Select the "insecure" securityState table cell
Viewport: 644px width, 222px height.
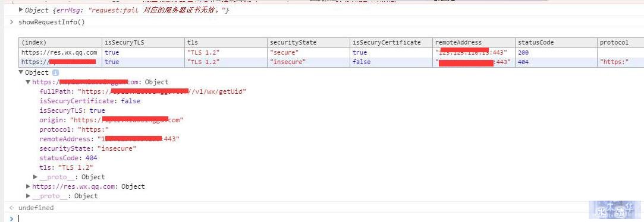pos(309,62)
